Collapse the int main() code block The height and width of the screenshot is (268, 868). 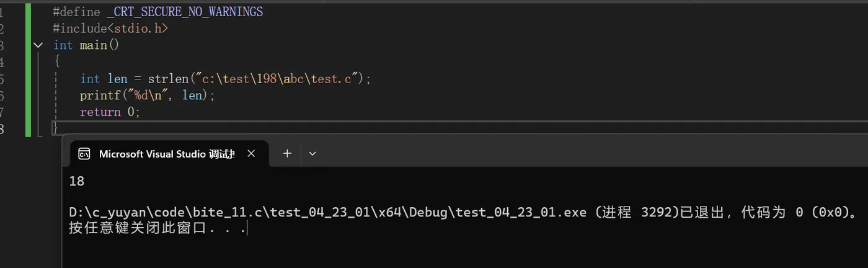(x=38, y=45)
